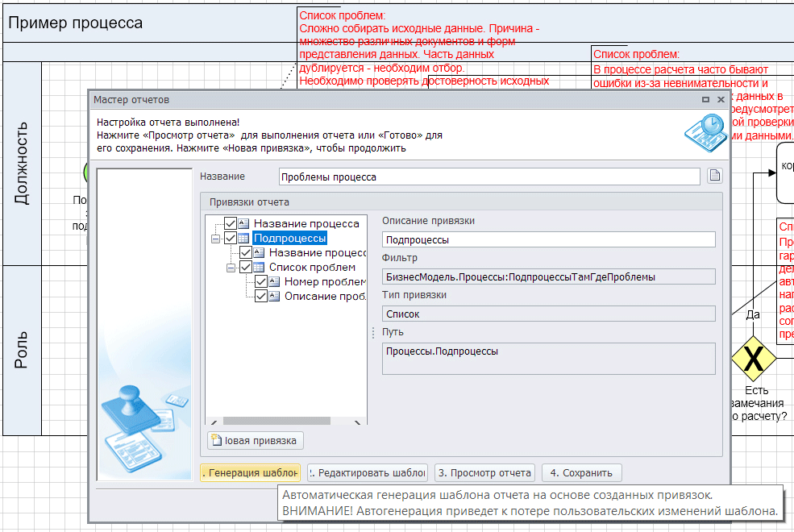
Task: Maximize the Мастер отчетов dialog
Action: (x=705, y=100)
